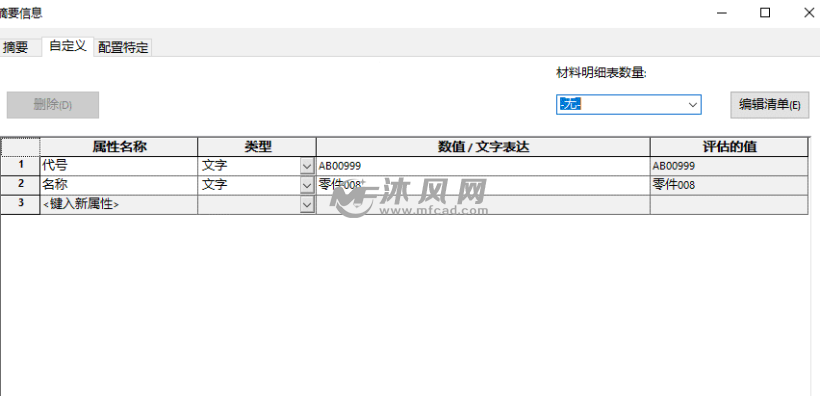
Task: Click the table's select-all corner cell
Action: pyautogui.click(x=21, y=147)
